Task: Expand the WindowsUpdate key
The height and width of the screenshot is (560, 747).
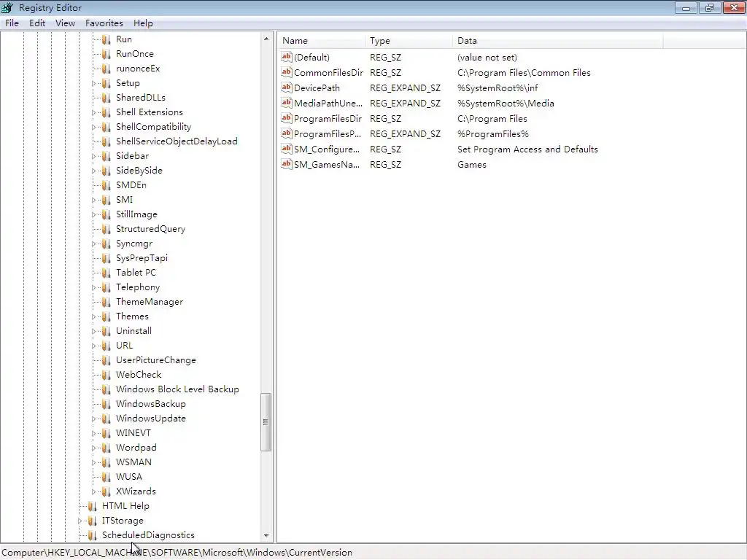Action: (x=93, y=419)
